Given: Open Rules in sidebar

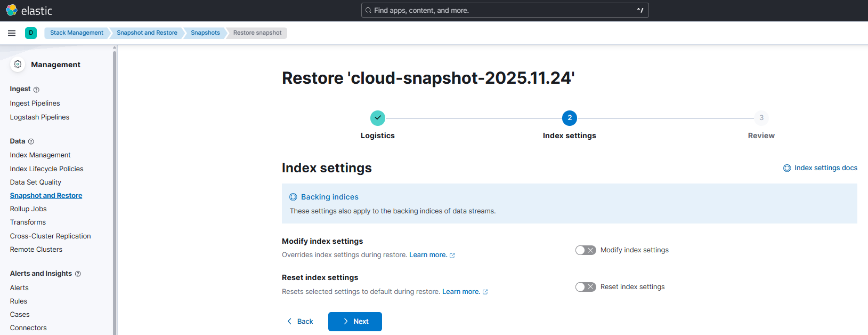Looking at the screenshot, I should tap(19, 301).
